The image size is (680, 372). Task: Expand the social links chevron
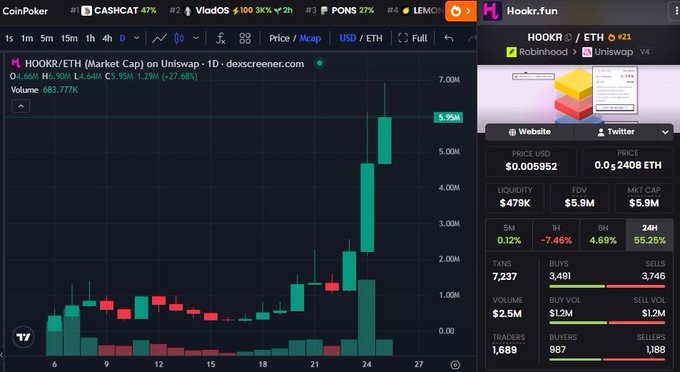tap(665, 132)
